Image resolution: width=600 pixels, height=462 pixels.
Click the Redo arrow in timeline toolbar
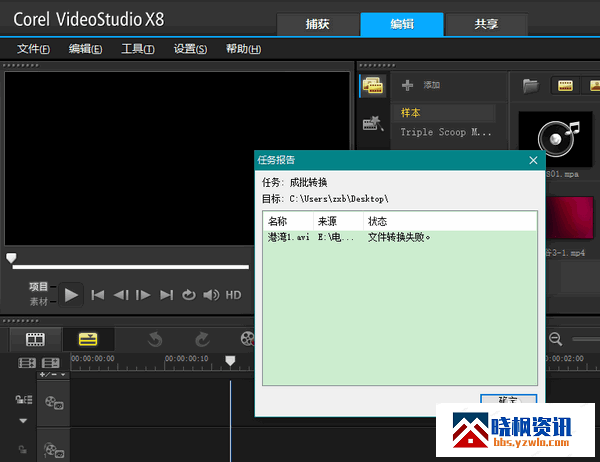201,340
